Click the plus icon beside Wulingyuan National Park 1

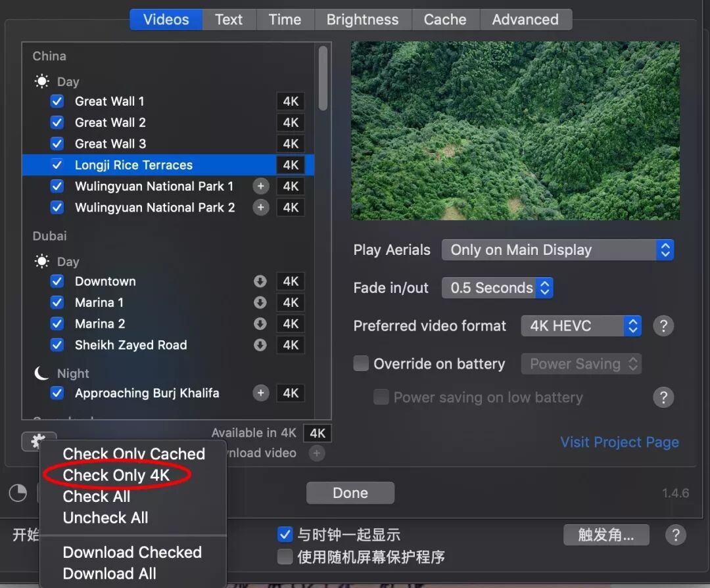coord(260,186)
